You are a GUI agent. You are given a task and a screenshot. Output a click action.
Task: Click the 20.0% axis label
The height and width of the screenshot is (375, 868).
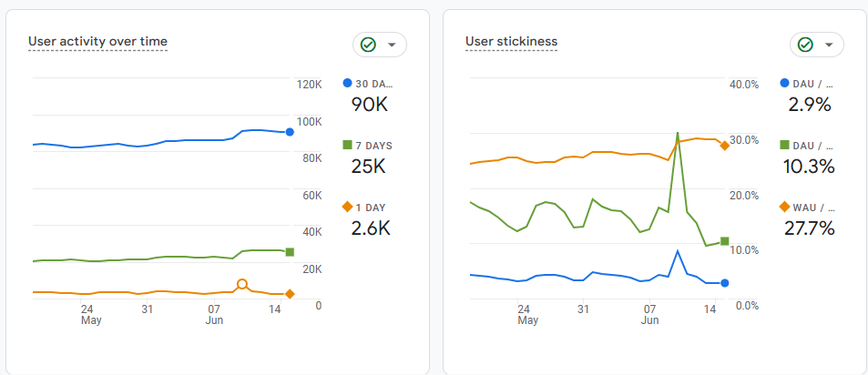(745, 196)
